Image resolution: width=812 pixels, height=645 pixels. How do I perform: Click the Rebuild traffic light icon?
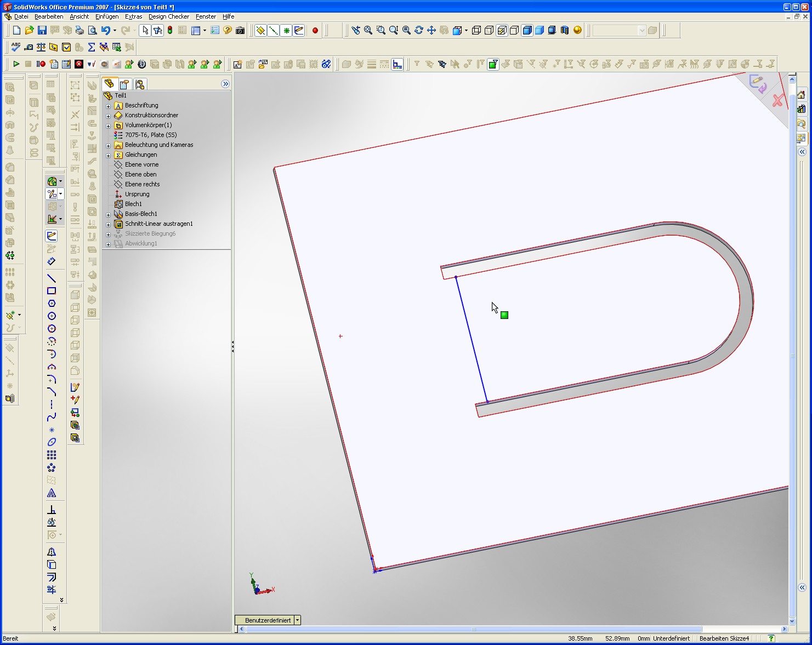click(x=170, y=31)
